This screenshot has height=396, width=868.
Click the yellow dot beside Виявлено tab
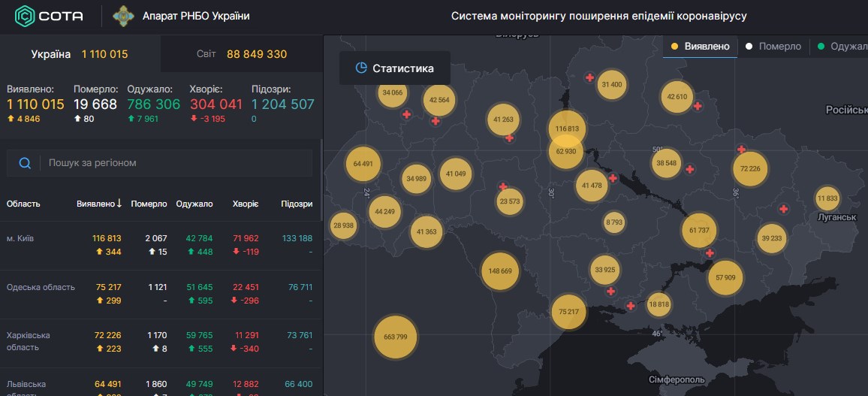coord(674,47)
